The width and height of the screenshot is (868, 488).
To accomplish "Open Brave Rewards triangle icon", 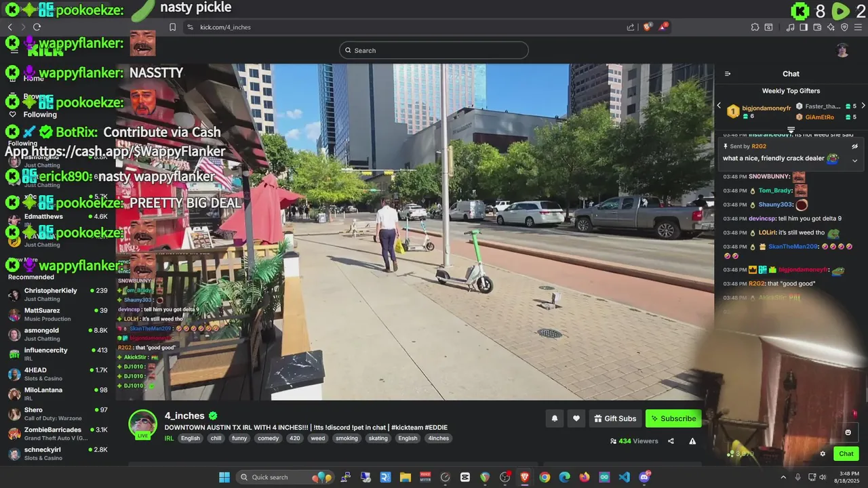I will click(x=664, y=26).
